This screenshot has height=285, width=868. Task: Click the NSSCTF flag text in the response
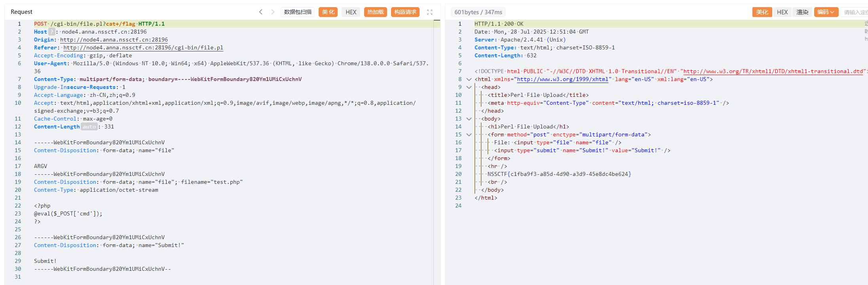coord(559,174)
